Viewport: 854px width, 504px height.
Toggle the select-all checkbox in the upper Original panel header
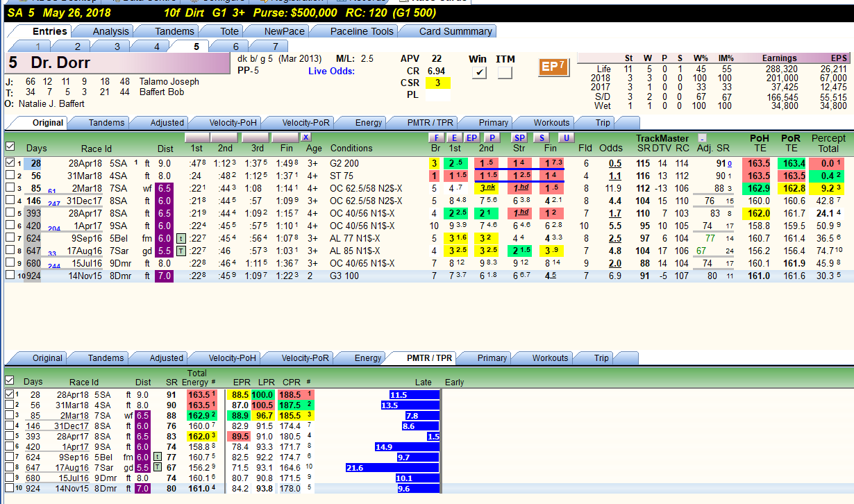[x=10, y=146]
